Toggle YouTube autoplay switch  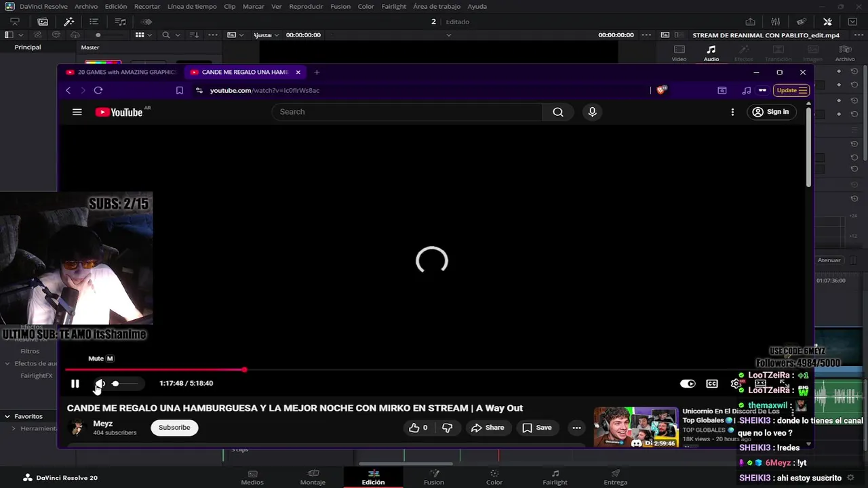pos(688,384)
